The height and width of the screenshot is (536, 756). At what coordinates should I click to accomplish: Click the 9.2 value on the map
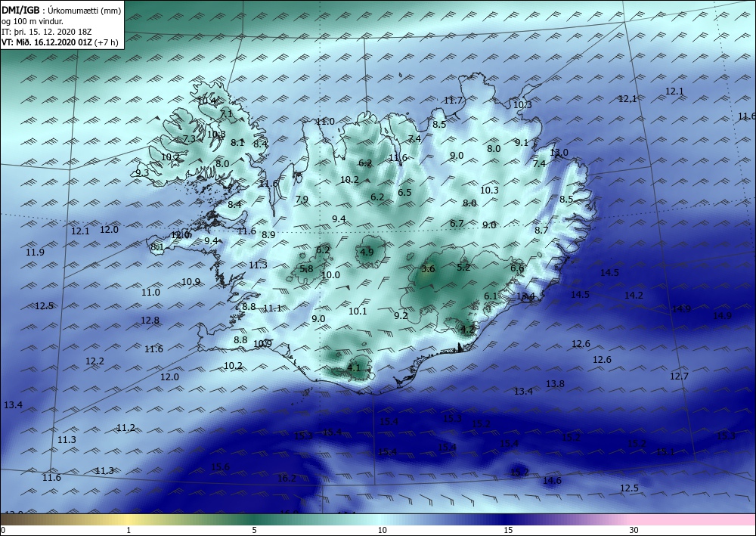(401, 316)
